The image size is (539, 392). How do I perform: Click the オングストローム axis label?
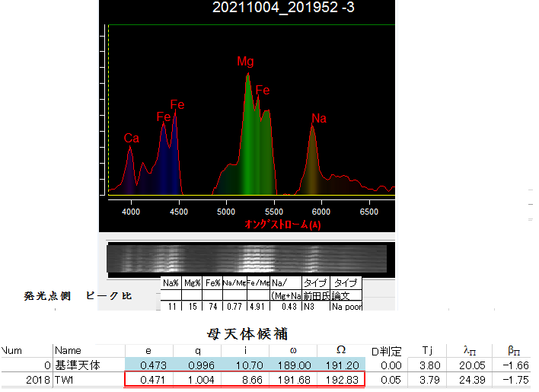[x=282, y=225]
